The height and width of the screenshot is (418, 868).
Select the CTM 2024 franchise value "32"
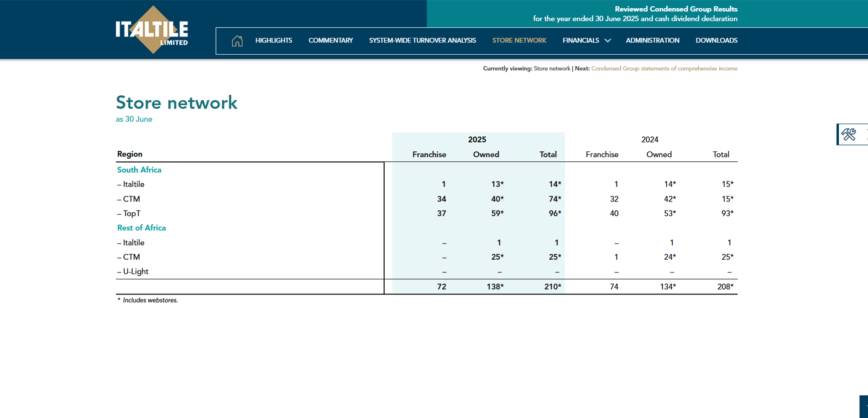614,199
